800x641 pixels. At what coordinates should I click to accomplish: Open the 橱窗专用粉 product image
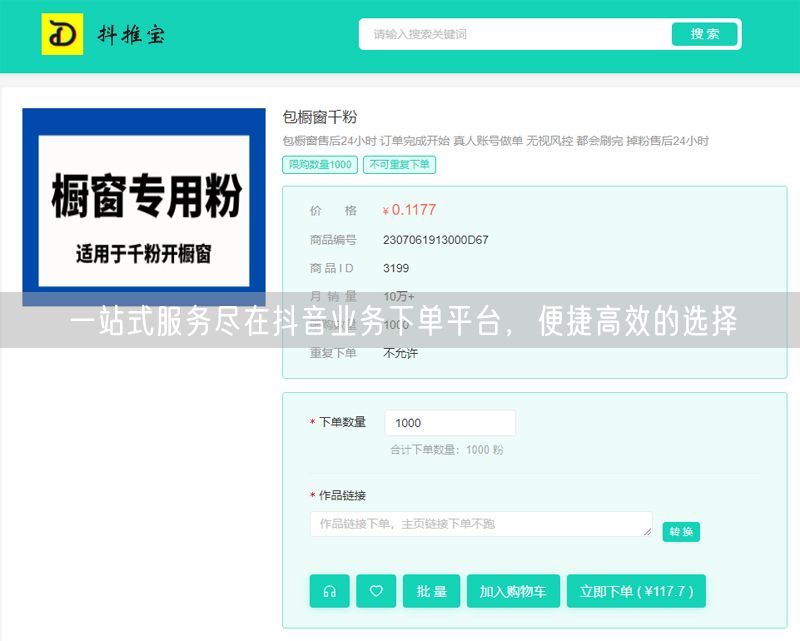pyautogui.click(x=144, y=206)
